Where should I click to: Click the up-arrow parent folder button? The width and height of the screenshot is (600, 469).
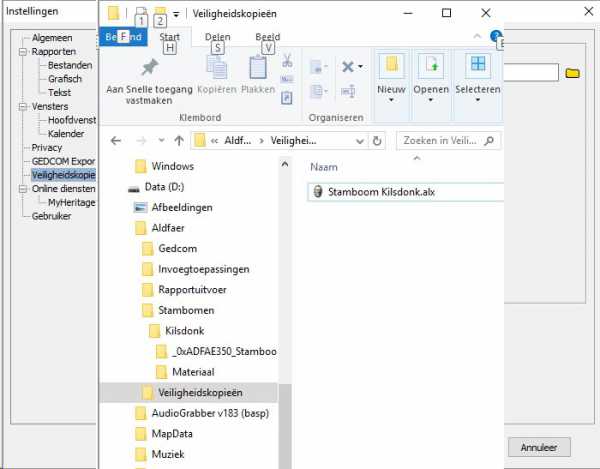tap(178, 140)
